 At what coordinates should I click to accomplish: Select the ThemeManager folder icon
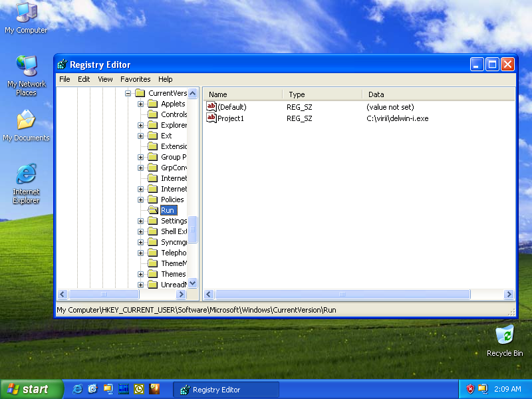point(153,263)
